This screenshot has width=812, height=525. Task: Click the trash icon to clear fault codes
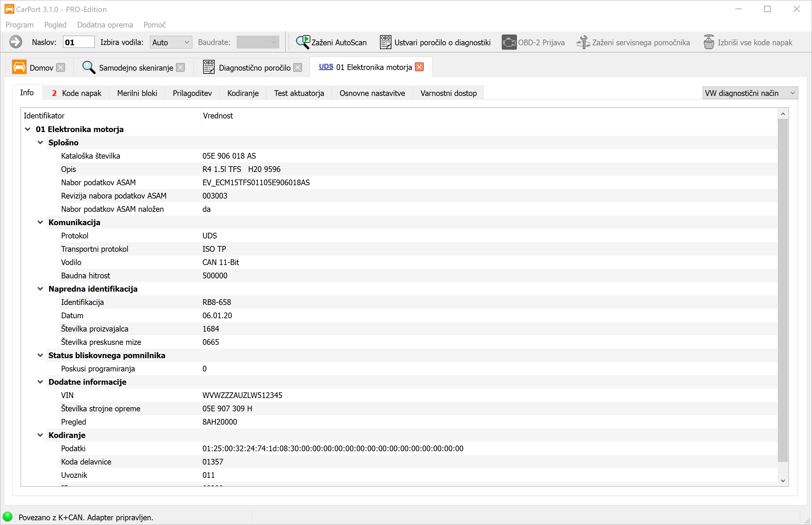tap(709, 42)
